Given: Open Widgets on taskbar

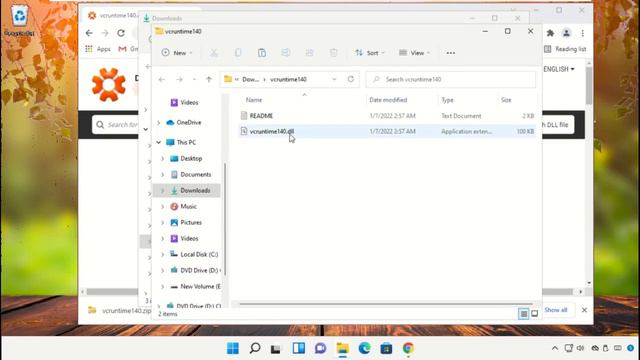Looking at the screenshot, I should coord(298,348).
